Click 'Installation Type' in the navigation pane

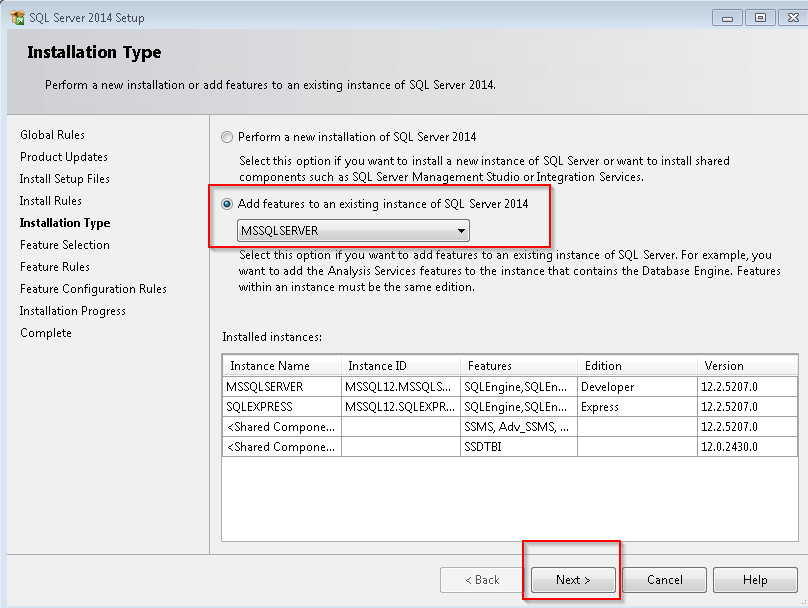(x=64, y=222)
